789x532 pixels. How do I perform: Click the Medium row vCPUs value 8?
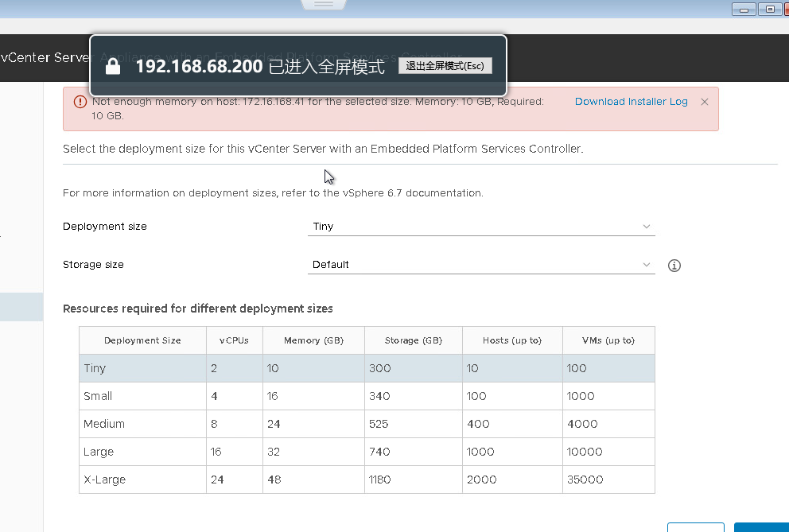tap(215, 424)
